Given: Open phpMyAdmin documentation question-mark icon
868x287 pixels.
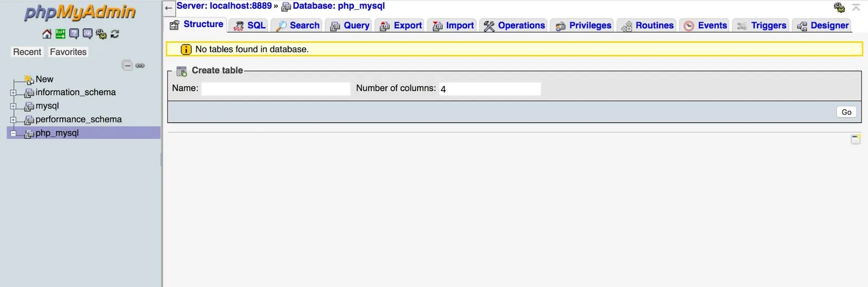Looking at the screenshot, I should pos(74,34).
